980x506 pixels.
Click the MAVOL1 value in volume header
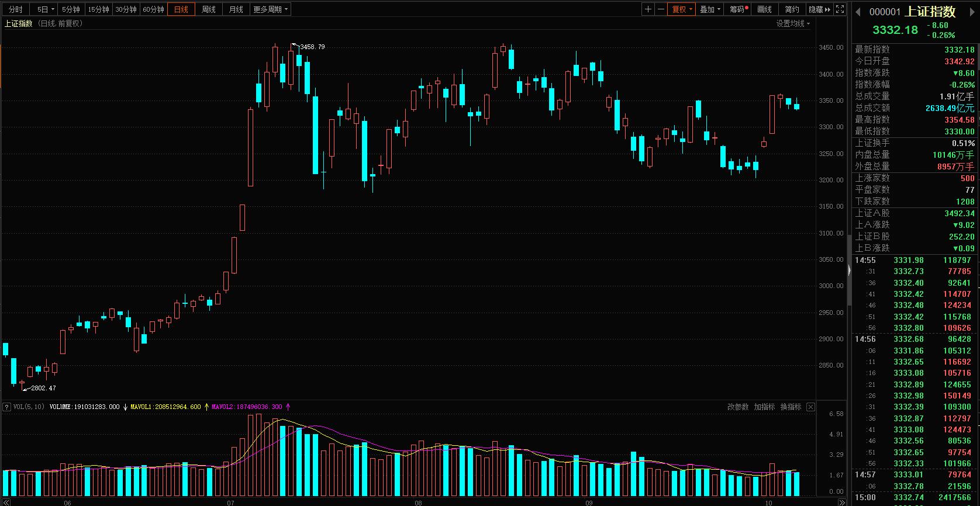165,407
